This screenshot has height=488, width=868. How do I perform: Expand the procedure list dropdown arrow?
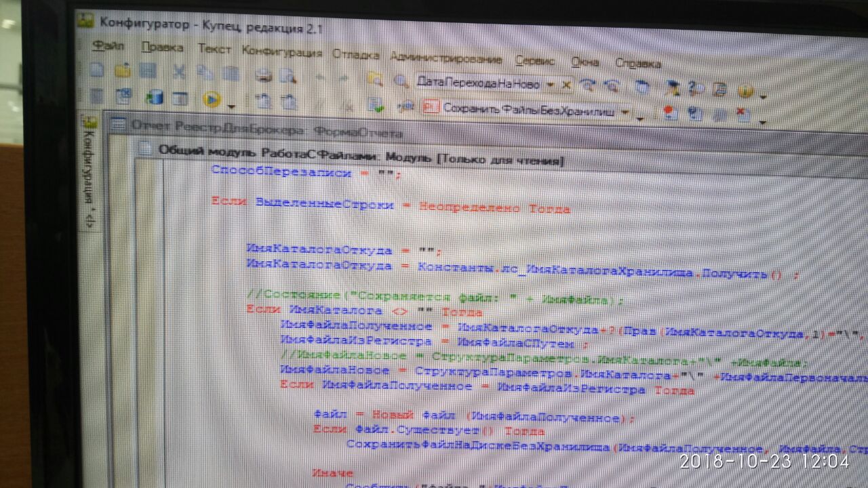625,111
